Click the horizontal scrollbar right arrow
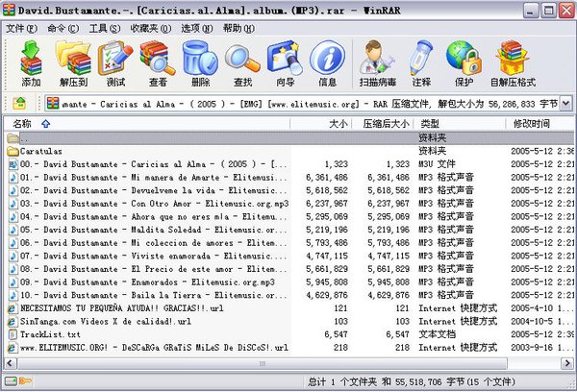The image size is (577, 392). (x=566, y=363)
